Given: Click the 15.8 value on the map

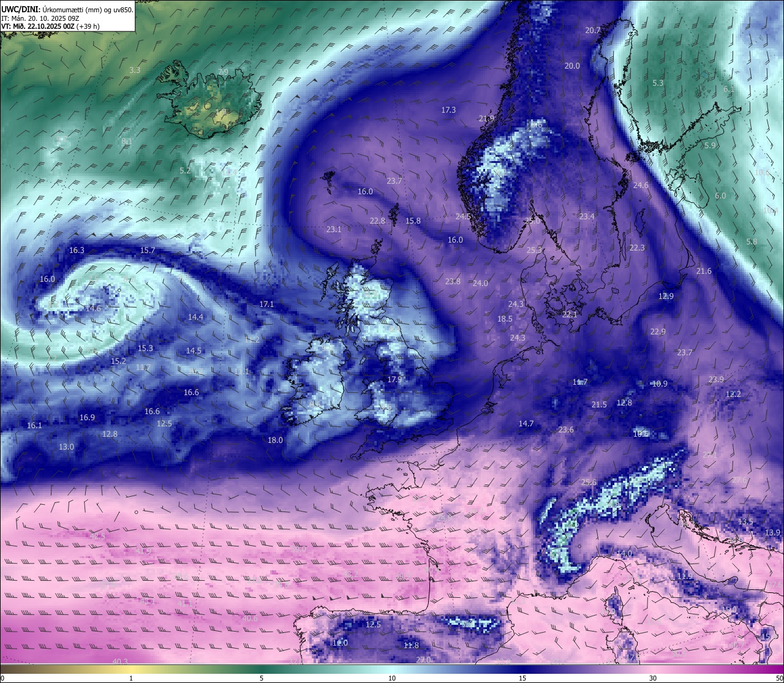Looking at the screenshot, I should (x=413, y=221).
